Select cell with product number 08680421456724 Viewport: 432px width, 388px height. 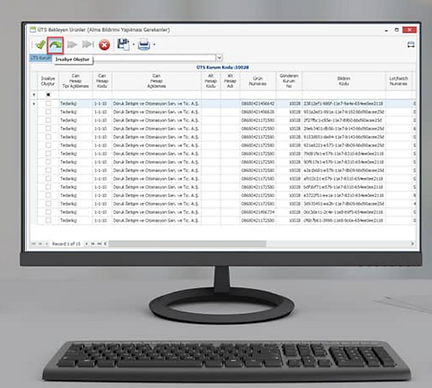click(258, 212)
